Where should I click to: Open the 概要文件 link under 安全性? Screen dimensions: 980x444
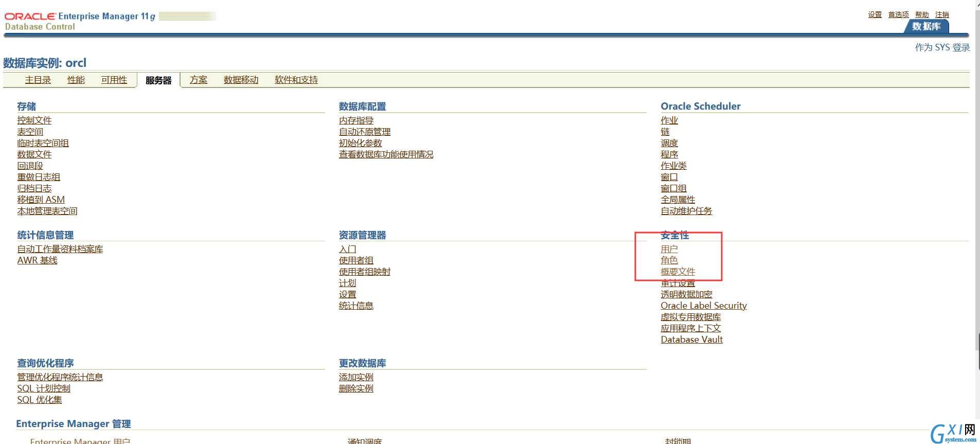(x=678, y=271)
